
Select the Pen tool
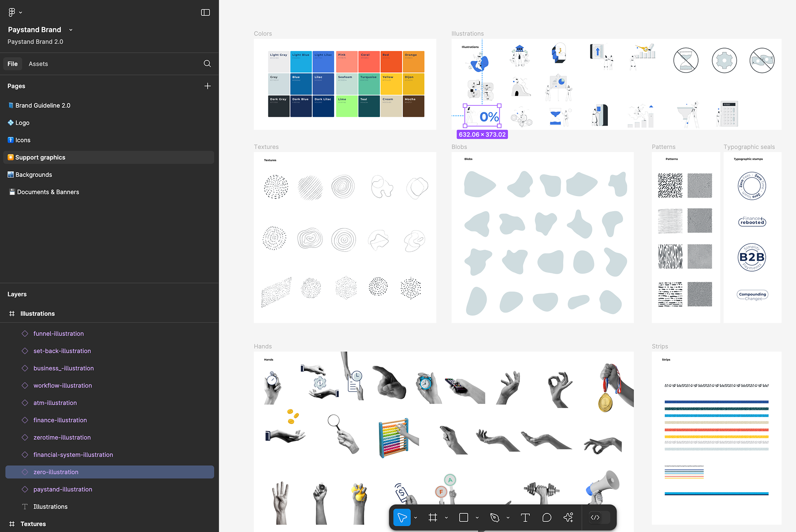(494, 517)
